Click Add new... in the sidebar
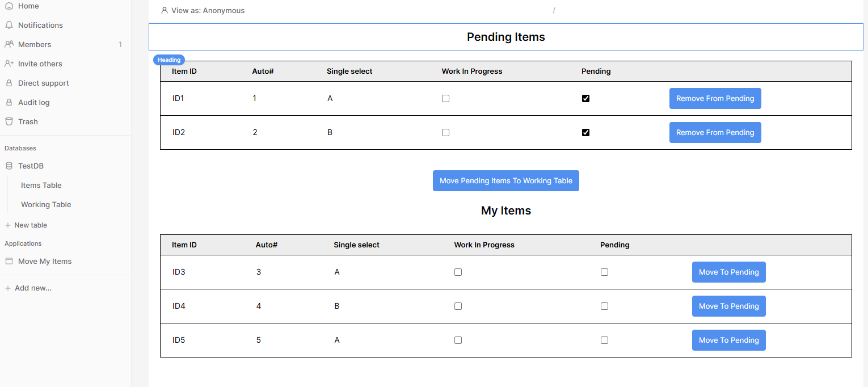 click(33, 288)
